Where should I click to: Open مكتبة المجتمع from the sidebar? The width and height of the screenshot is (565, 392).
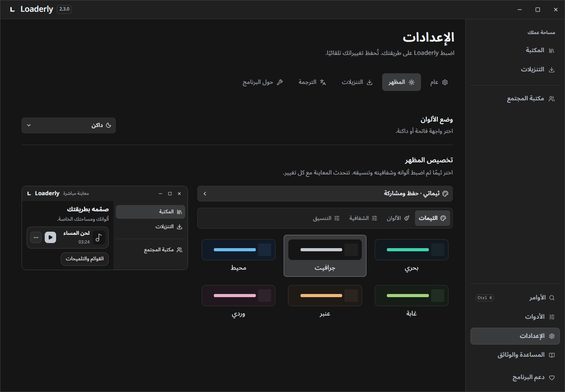point(515,98)
